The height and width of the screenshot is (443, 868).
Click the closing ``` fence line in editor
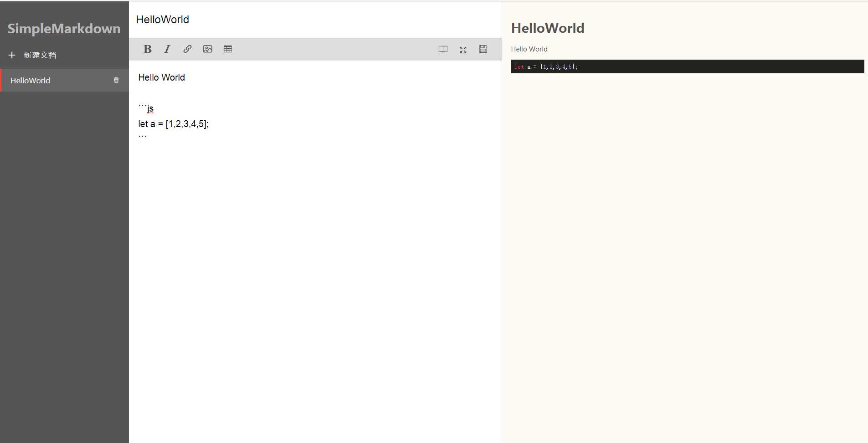point(142,138)
